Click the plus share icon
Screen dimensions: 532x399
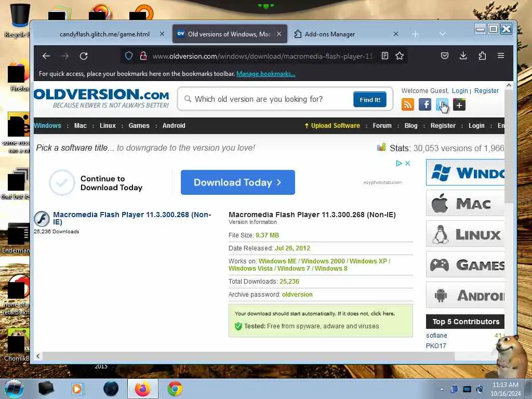tap(459, 104)
